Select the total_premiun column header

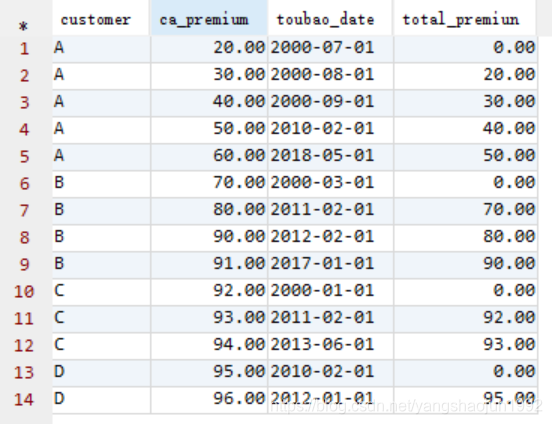(x=465, y=18)
